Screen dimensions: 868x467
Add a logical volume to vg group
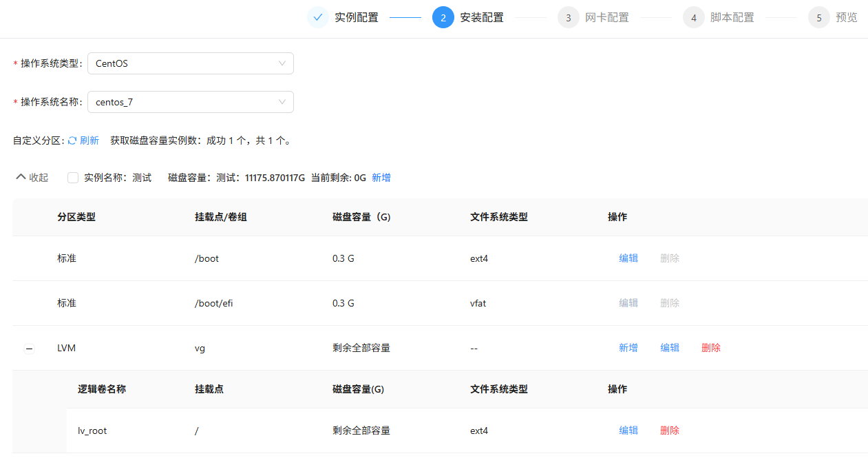tap(628, 348)
